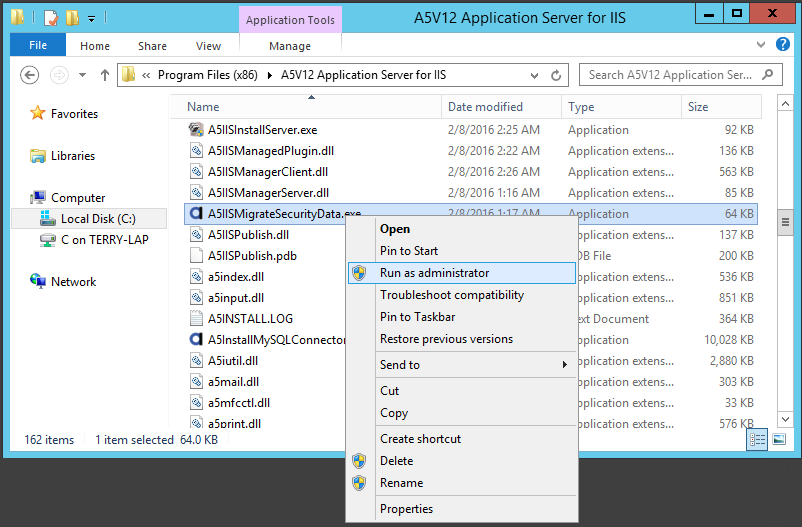The height and width of the screenshot is (527, 802).
Task: Click the Libraries folder icon
Action: pyautogui.click(x=37, y=156)
